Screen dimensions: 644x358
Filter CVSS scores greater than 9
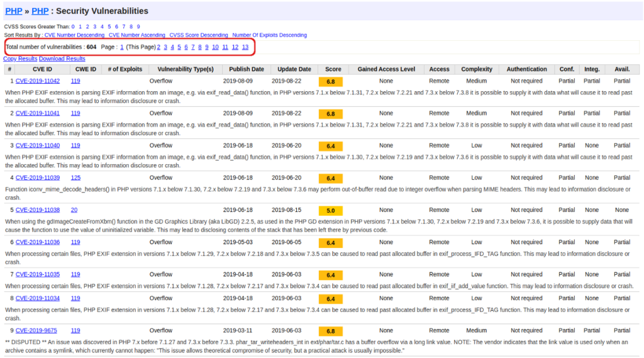click(x=138, y=26)
